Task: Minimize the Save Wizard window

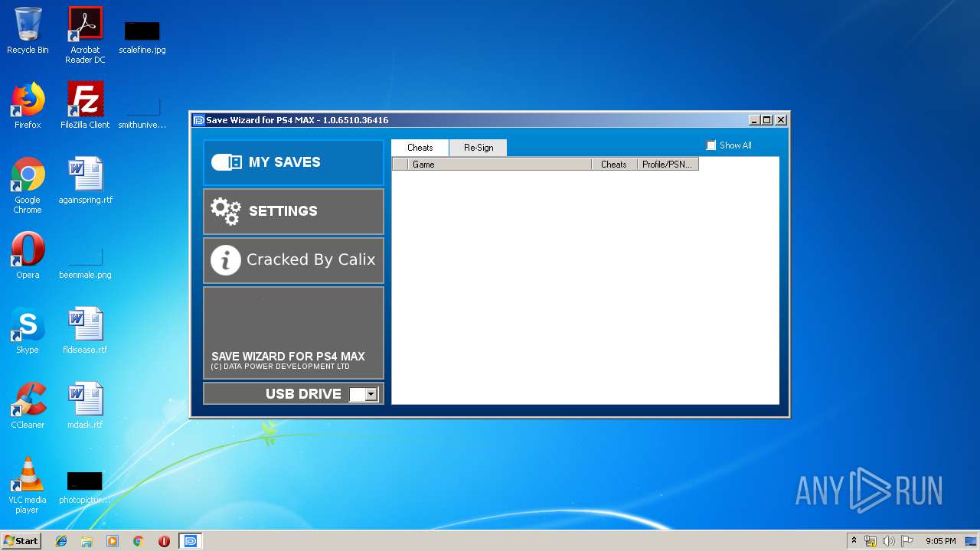Action: 754,120
